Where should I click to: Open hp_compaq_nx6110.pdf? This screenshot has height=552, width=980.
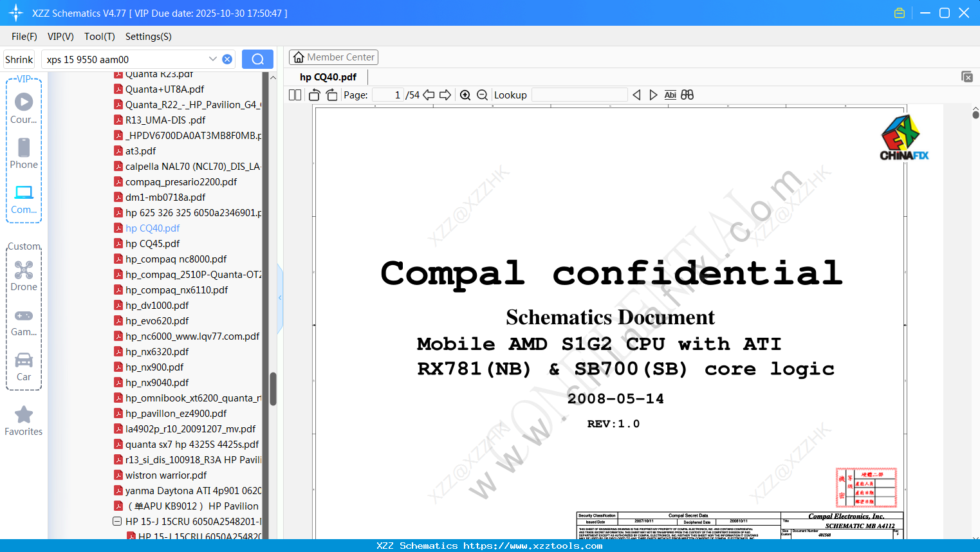pos(176,290)
